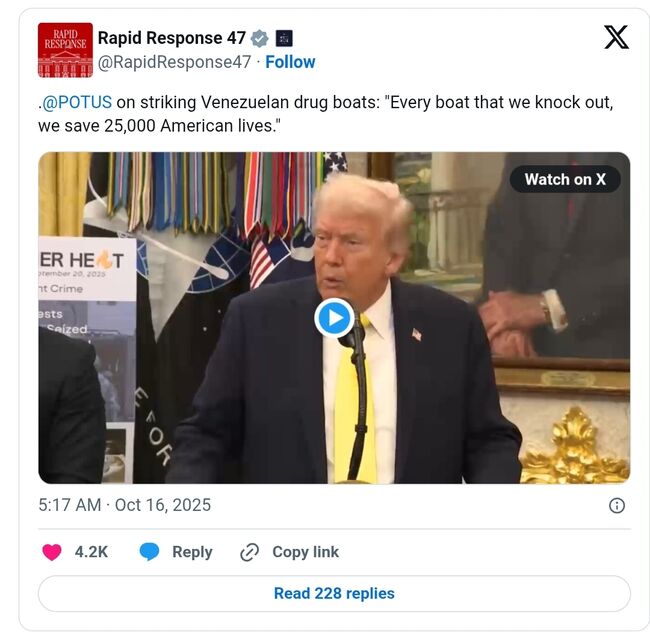Open Read 228 replies
The image size is (650, 642).
(x=334, y=594)
